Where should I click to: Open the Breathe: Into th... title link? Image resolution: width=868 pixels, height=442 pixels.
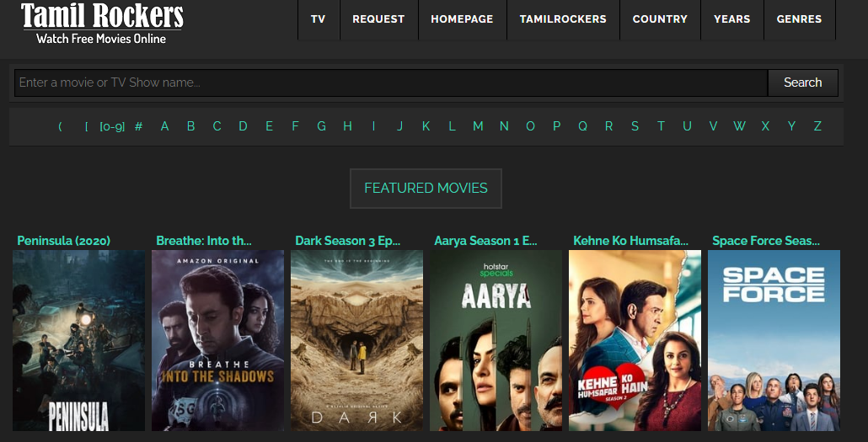(204, 241)
